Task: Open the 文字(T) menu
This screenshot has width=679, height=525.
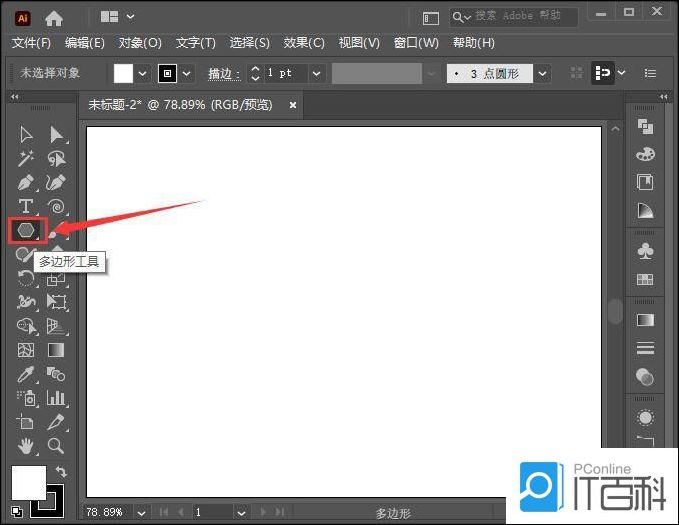Action: [195, 43]
